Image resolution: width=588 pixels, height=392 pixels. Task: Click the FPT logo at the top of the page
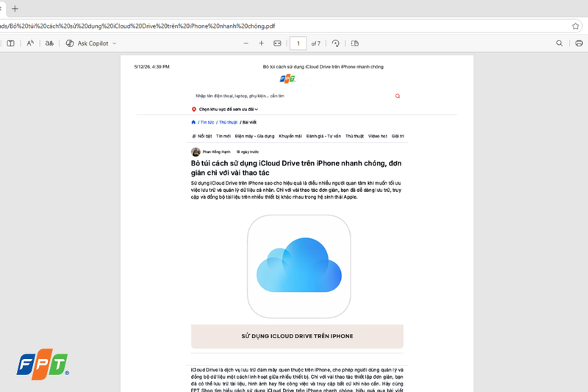coord(287,79)
